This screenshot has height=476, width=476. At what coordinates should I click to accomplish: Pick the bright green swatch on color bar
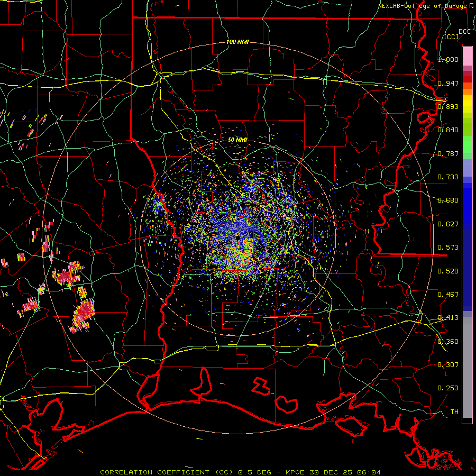467,144
